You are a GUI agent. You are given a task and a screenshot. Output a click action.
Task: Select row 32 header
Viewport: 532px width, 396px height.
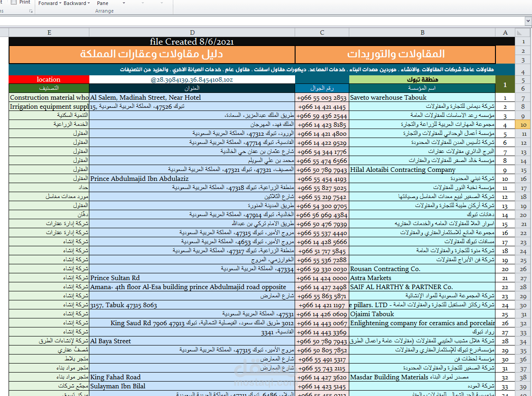[523, 323]
